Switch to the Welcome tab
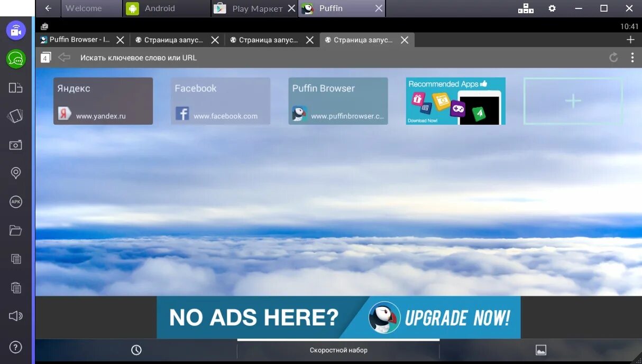This screenshot has width=642, height=364. [91, 8]
